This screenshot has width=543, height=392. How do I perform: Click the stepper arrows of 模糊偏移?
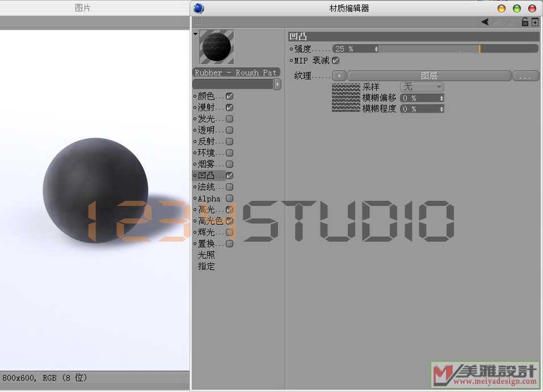[x=441, y=98]
